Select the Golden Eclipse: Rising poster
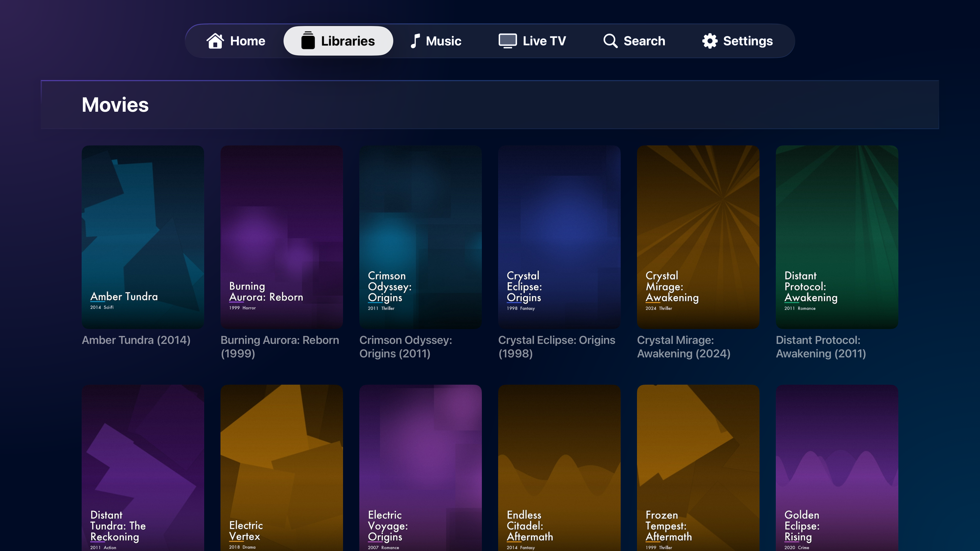Viewport: 980px width, 551px height. [x=837, y=468]
